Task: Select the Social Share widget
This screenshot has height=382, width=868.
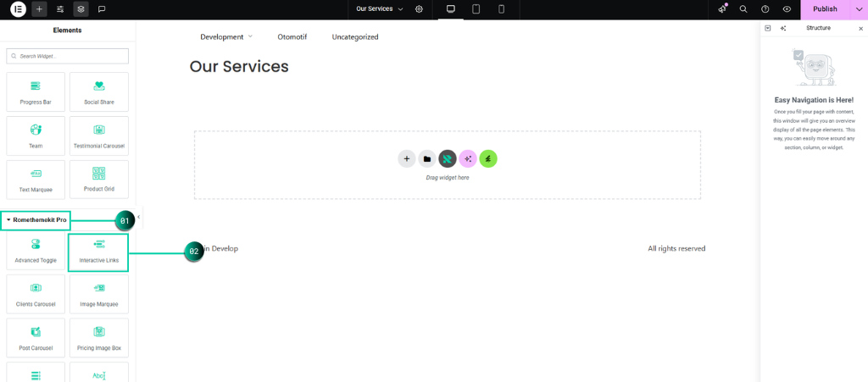Action: pyautogui.click(x=99, y=91)
